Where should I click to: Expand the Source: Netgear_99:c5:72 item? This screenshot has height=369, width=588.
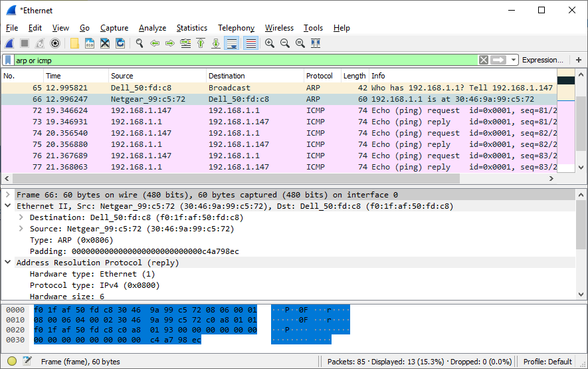click(x=21, y=229)
